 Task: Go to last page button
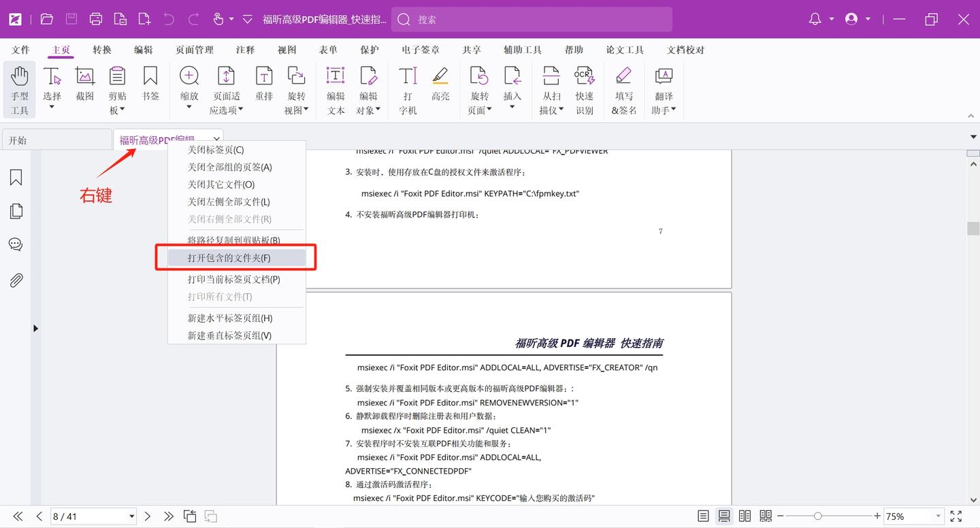pyautogui.click(x=168, y=516)
